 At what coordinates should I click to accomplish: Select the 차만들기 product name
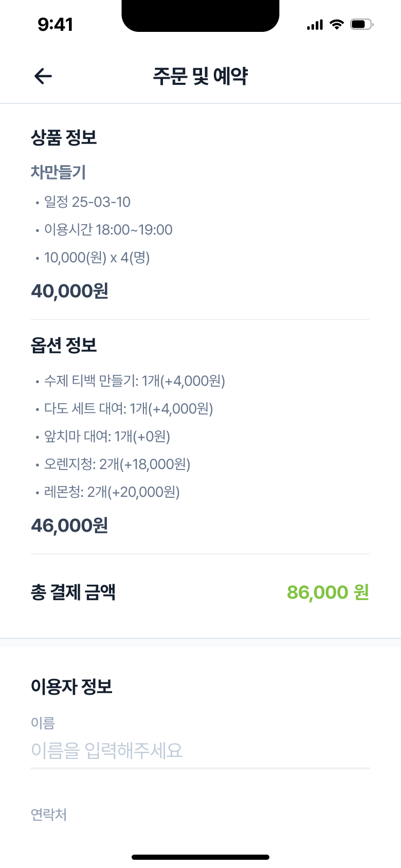(x=58, y=172)
